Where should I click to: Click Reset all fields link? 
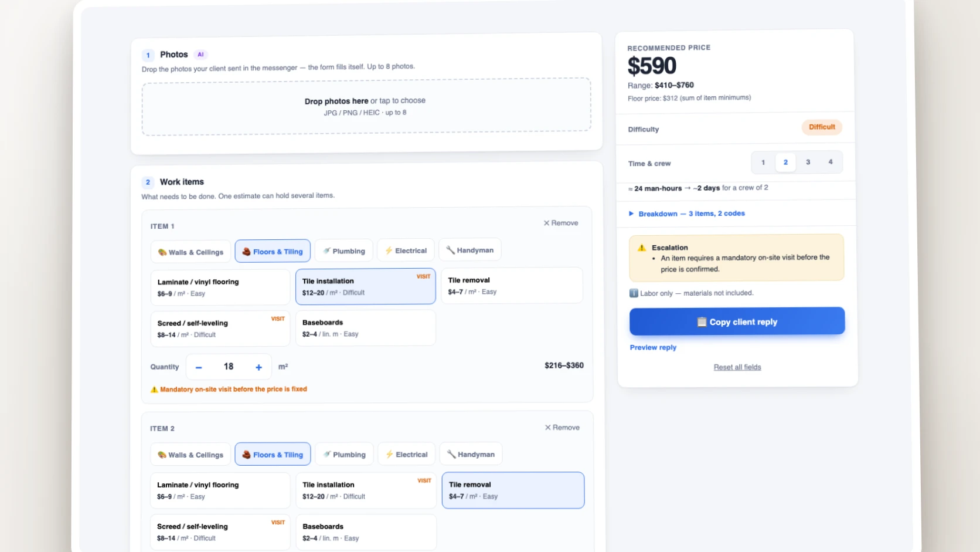(737, 367)
